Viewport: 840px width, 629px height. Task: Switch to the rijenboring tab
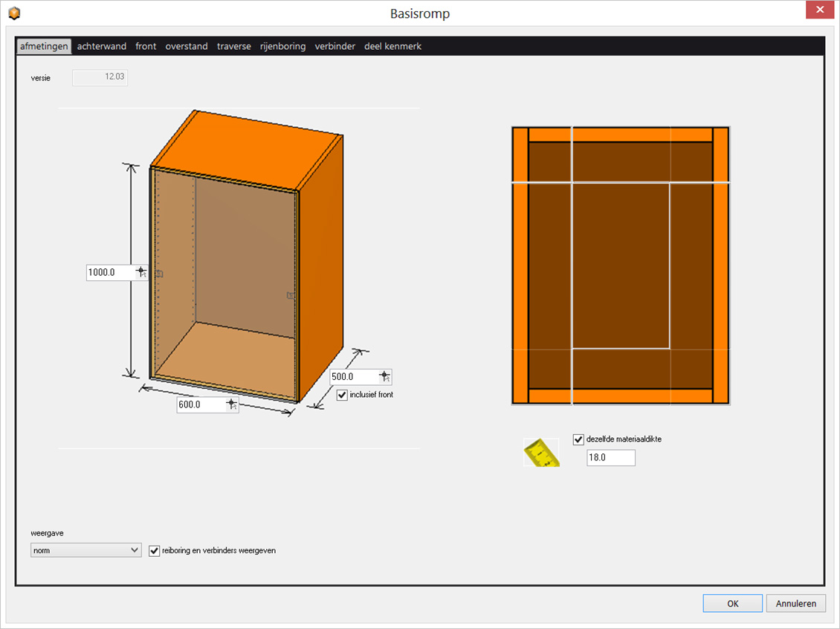pyautogui.click(x=282, y=45)
